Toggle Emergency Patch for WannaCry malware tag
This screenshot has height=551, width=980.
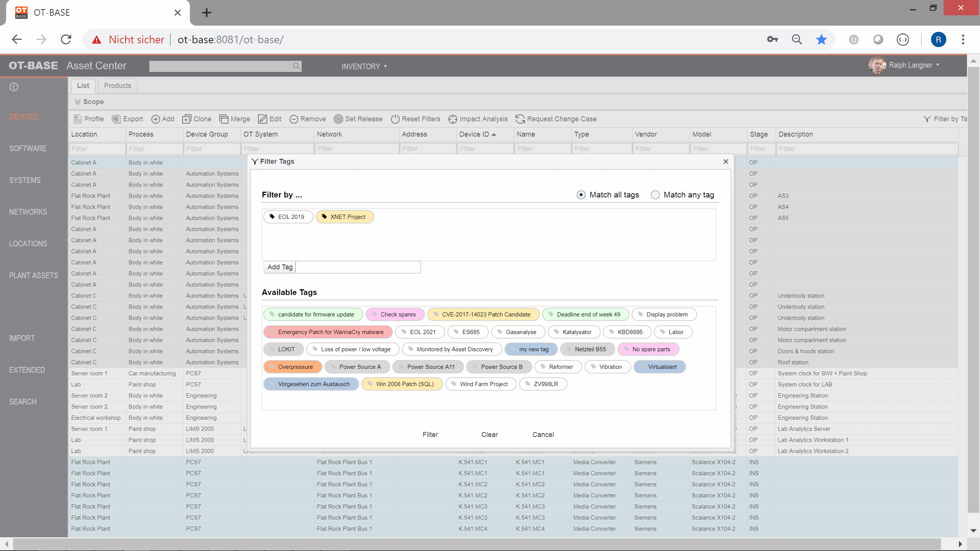point(328,332)
